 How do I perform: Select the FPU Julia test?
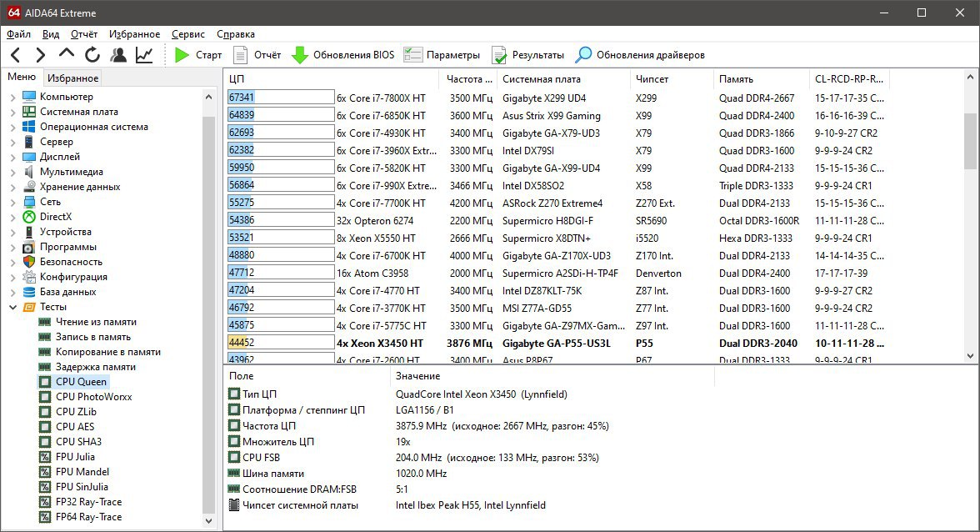click(x=75, y=457)
